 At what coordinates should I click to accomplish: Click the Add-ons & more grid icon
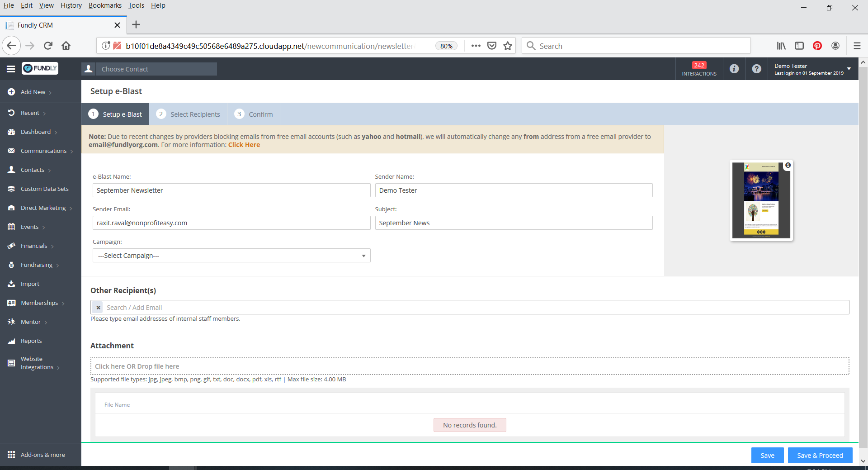tap(11, 455)
